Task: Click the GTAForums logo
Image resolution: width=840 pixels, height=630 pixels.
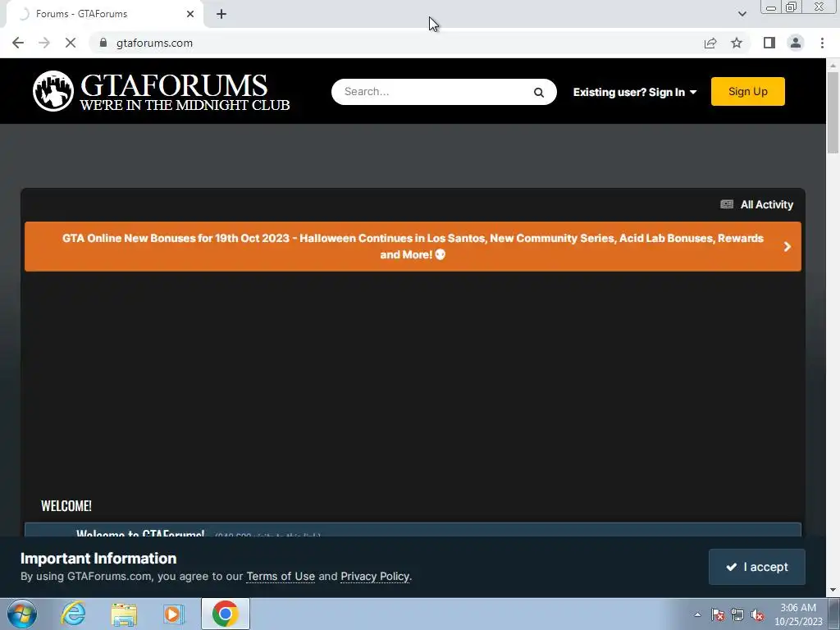Action: [161, 91]
